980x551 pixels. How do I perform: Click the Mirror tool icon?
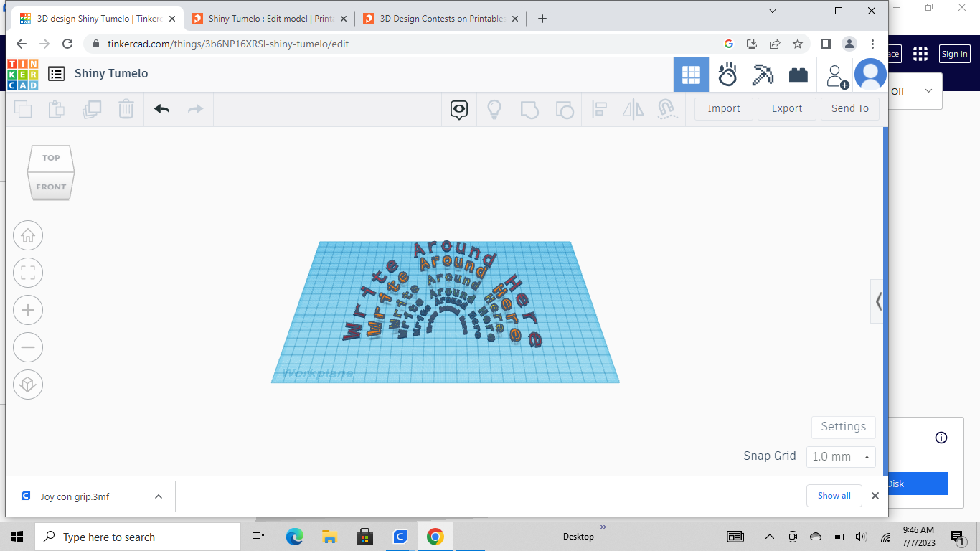click(633, 109)
